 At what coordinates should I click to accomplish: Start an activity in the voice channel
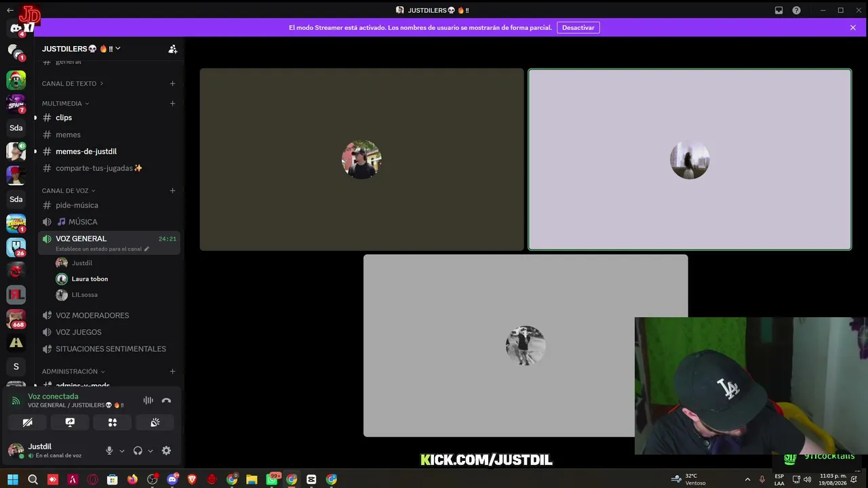click(x=113, y=422)
